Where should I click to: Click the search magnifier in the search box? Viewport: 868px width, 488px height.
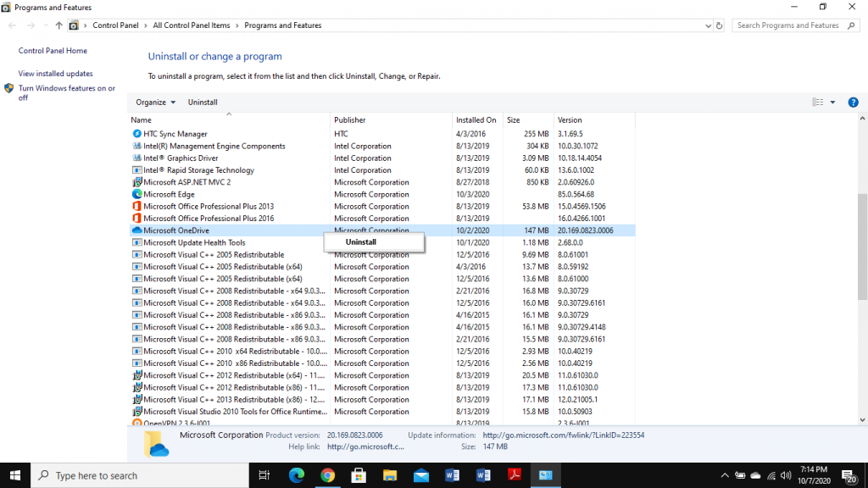point(849,25)
